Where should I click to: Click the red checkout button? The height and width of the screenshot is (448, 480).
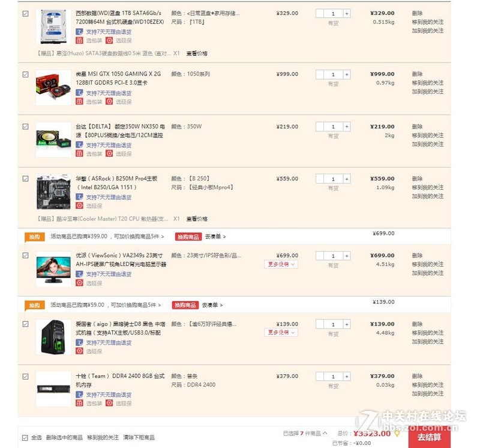(429, 437)
